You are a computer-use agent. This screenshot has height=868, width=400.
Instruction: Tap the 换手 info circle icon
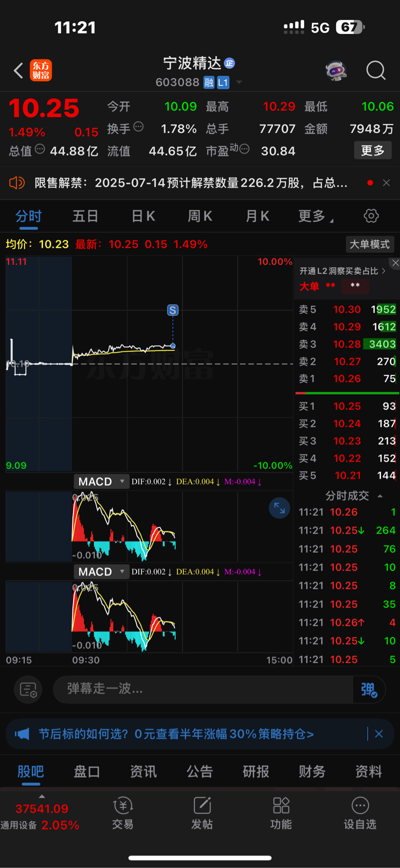click(139, 126)
